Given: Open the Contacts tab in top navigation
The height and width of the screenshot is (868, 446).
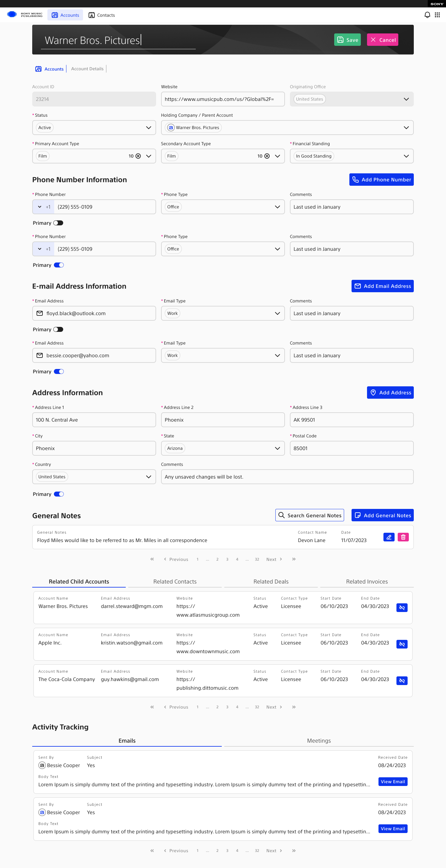Looking at the screenshot, I should 102,15.
